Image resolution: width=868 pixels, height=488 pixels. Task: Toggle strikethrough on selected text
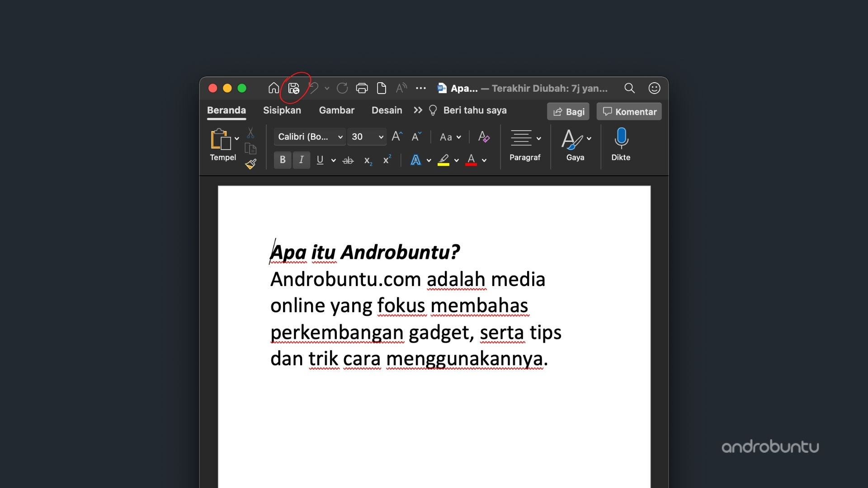click(x=348, y=160)
